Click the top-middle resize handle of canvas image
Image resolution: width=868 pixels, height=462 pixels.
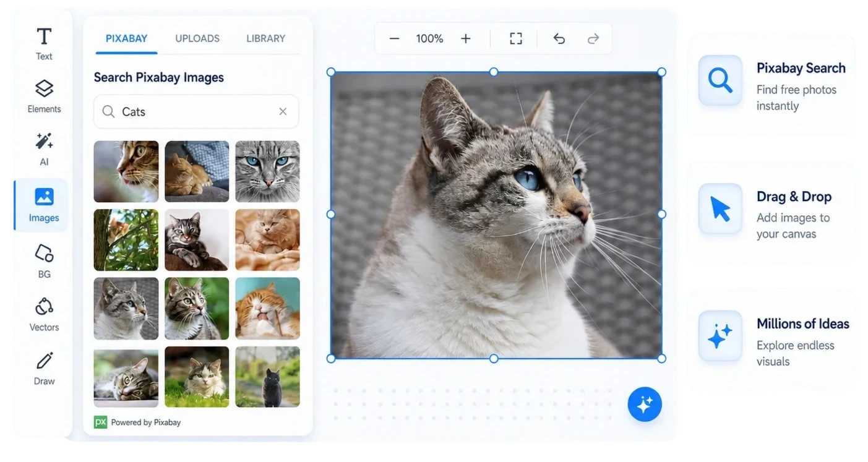click(494, 72)
